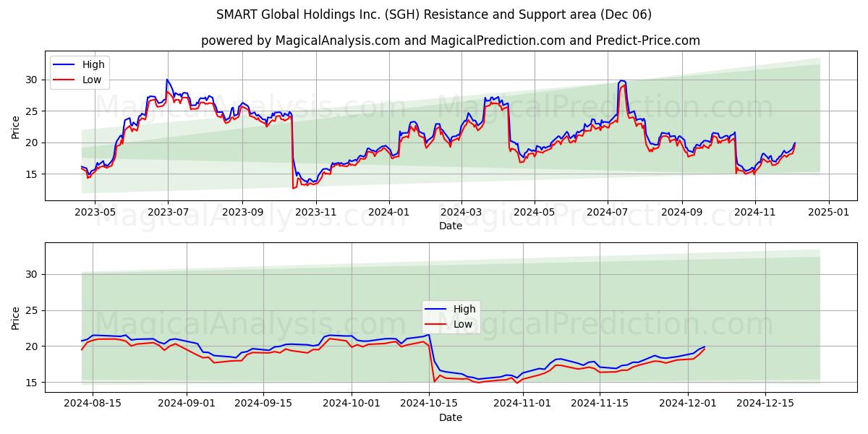Screen dimensions: 868x434
Task: Click the top chart's '30' y-axis tick
Action: click(x=33, y=80)
